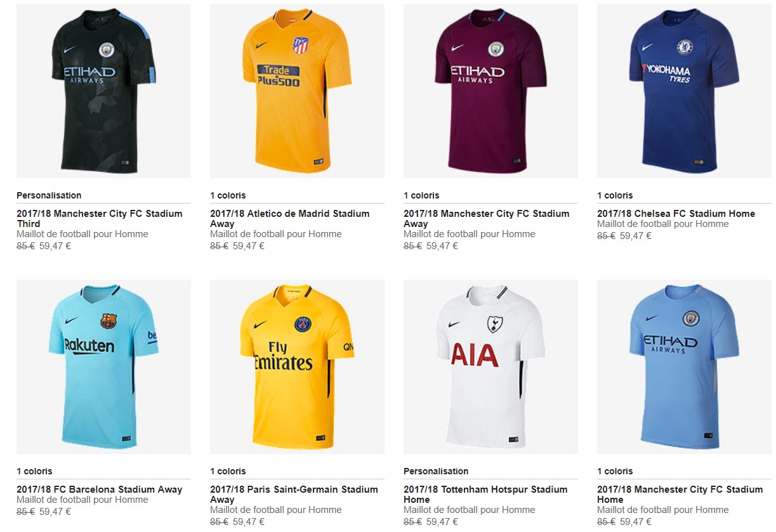The width and height of the screenshot is (776, 532).
Task: Open the 2017/18 Chelsea FC Stadium Home link
Action: [x=676, y=214]
